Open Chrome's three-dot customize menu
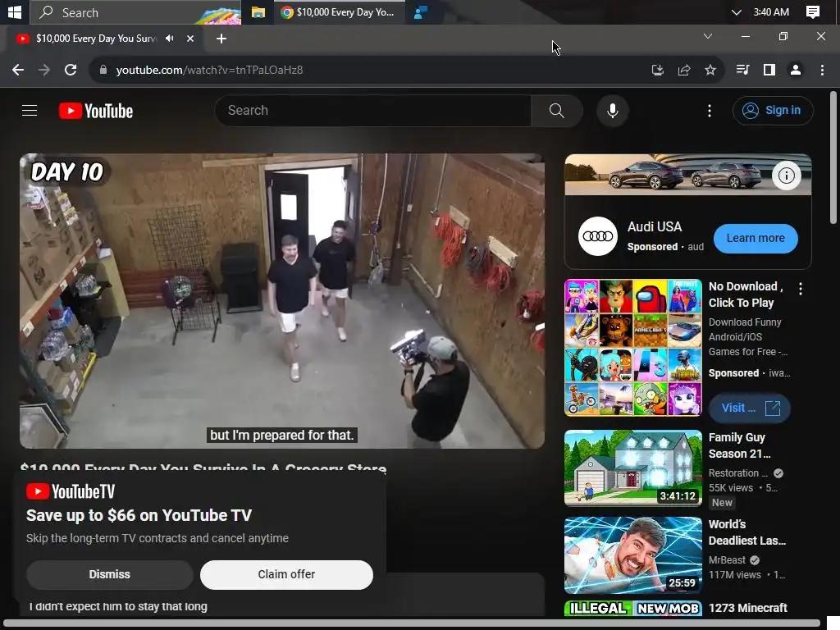 pyautogui.click(x=822, y=71)
